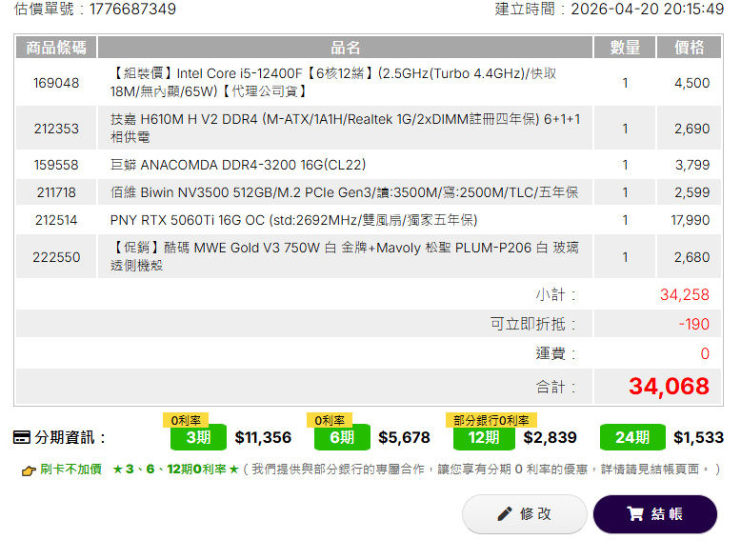Click the 修改 edit button
The width and height of the screenshot is (741, 560).
tap(525, 514)
